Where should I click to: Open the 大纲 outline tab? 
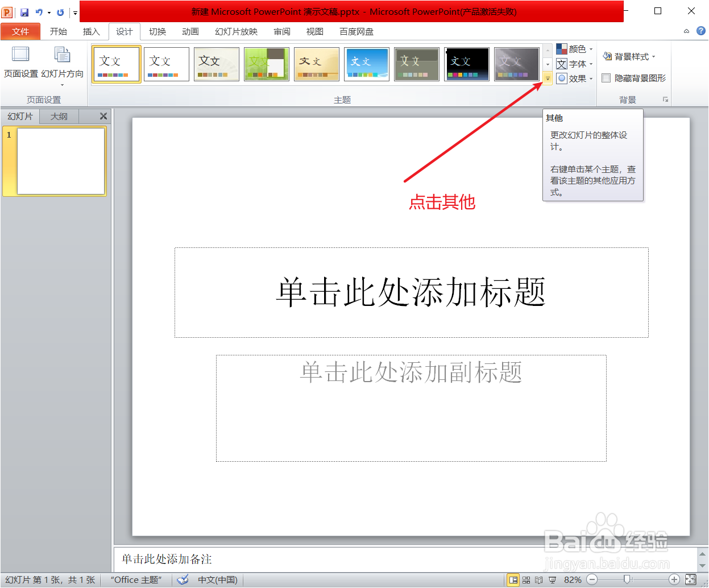(59, 116)
